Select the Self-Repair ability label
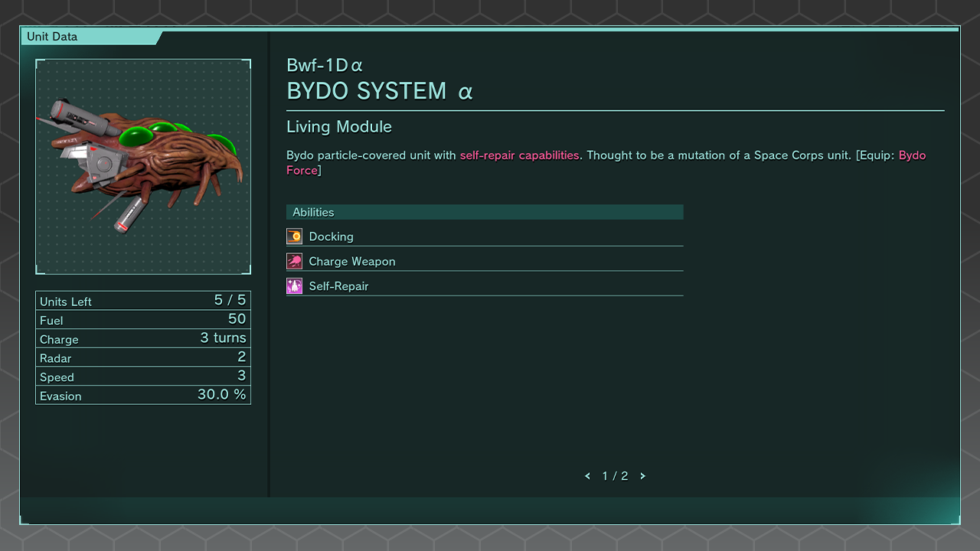Screen dimensions: 980x551 point(338,286)
